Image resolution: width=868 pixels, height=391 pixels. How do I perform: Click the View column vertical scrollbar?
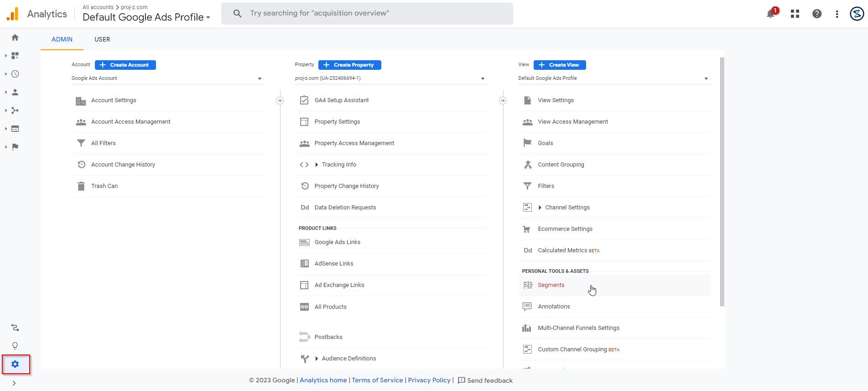coord(722,182)
